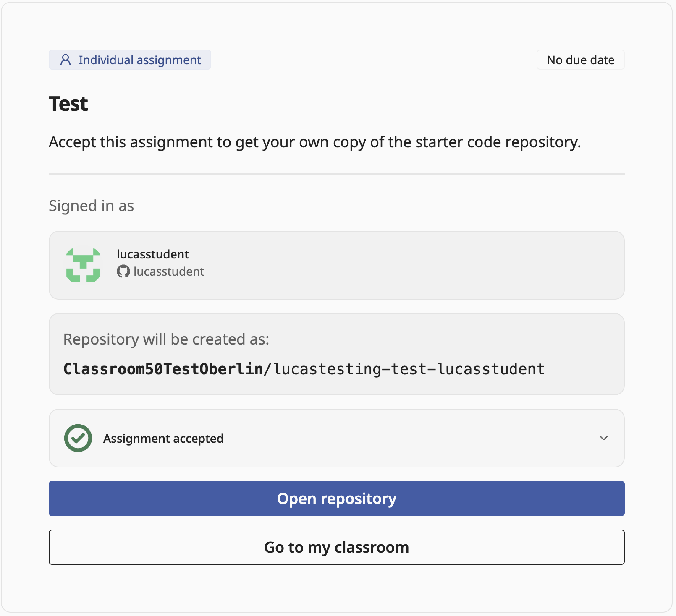Click the Signed in as label
The image size is (676, 616).
coord(91,206)
